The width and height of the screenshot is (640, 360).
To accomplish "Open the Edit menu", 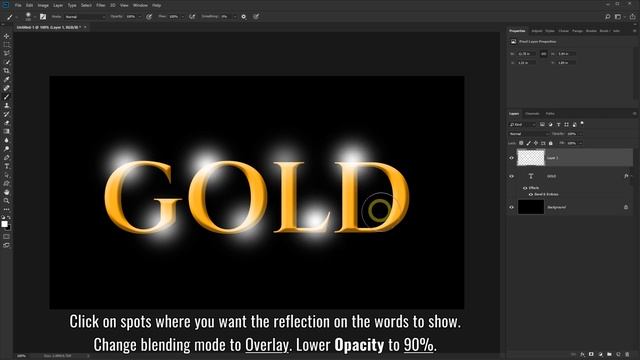I will pyautogui.click(x=29, y=5).
